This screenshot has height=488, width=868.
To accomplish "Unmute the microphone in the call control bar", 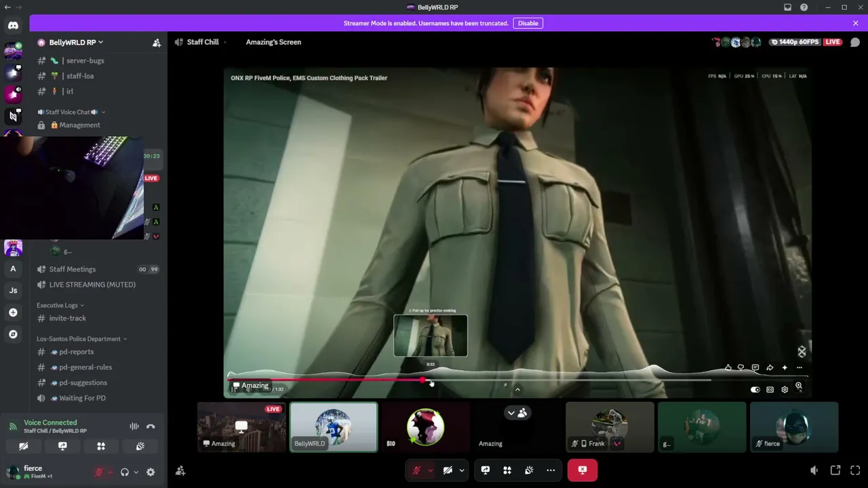I will (416, 470).
